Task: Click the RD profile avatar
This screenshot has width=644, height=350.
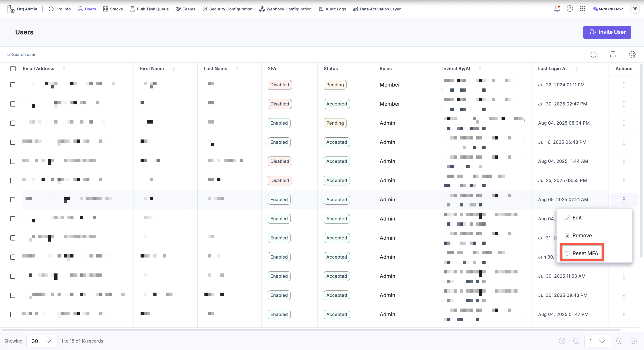Action: pyautogui.click(x=635, y=9)
